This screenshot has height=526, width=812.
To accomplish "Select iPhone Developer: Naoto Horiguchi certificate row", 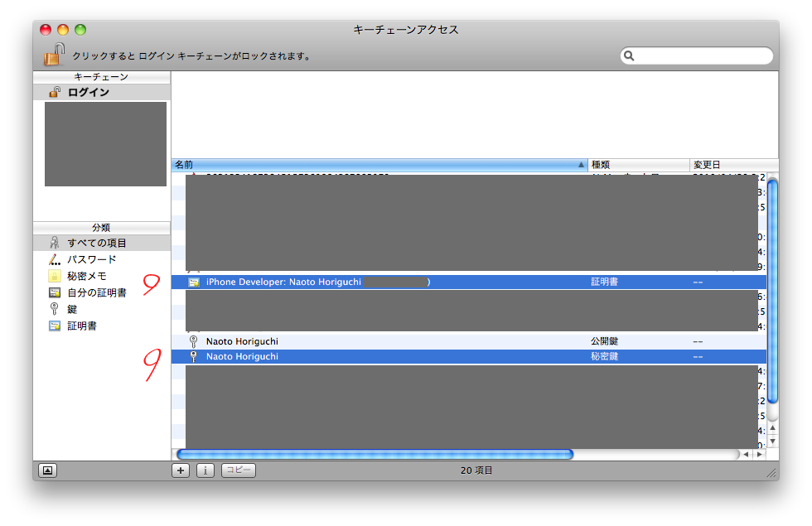I will click(x=469, y=282).
